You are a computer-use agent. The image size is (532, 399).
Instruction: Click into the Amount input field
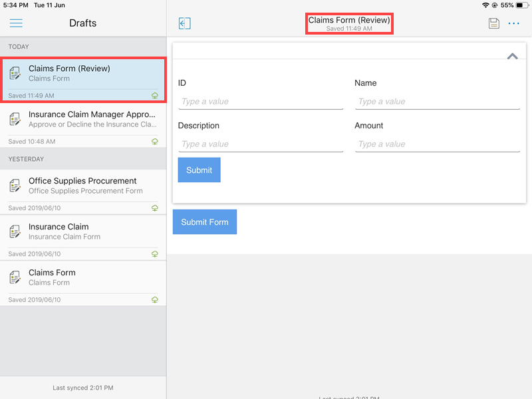tap(438, 144)
